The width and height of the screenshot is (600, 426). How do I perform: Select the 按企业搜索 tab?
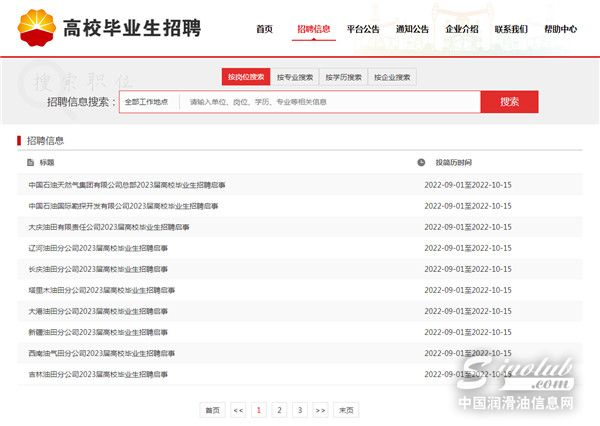[x=393, y=77]
